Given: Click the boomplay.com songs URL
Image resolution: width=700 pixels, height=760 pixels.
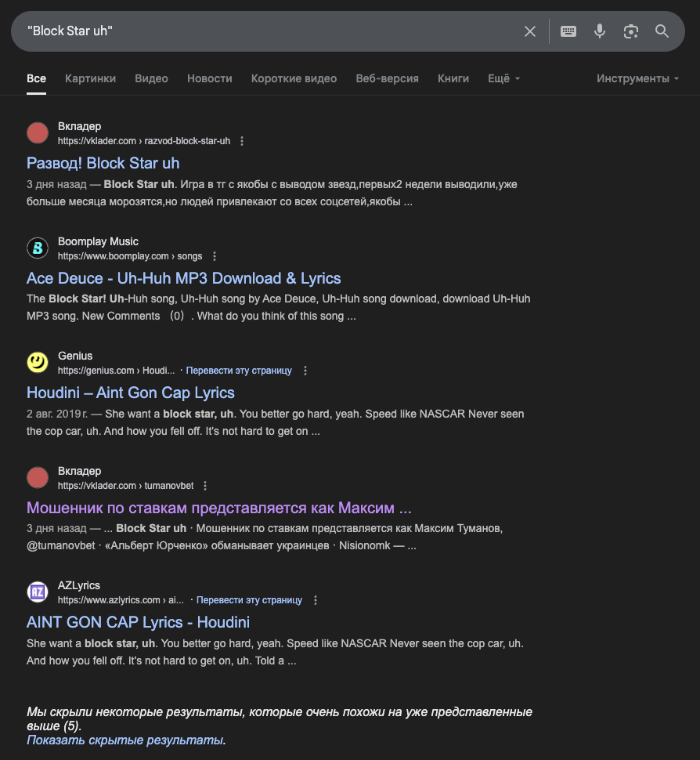Looking at the screenshot, I should [x=130, y=256].
